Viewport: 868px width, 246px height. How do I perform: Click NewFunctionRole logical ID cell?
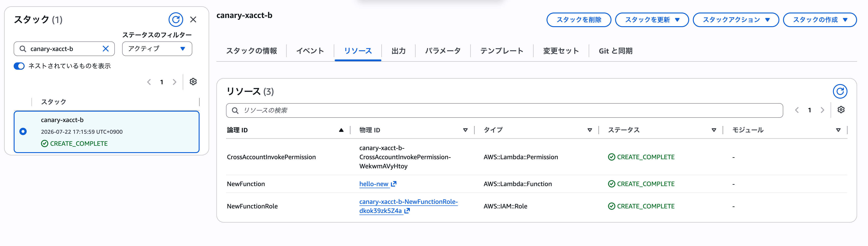(x=252, y=206)
